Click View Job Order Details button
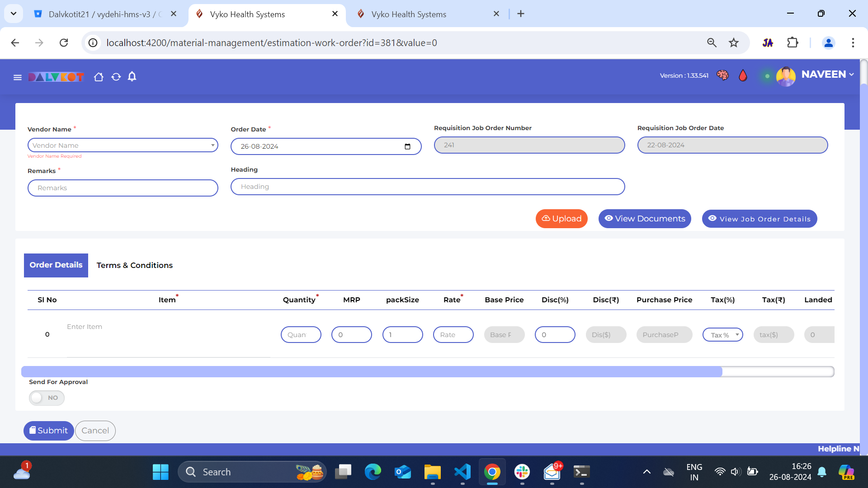Screen dimensions: 868x488 click(759, 219)
